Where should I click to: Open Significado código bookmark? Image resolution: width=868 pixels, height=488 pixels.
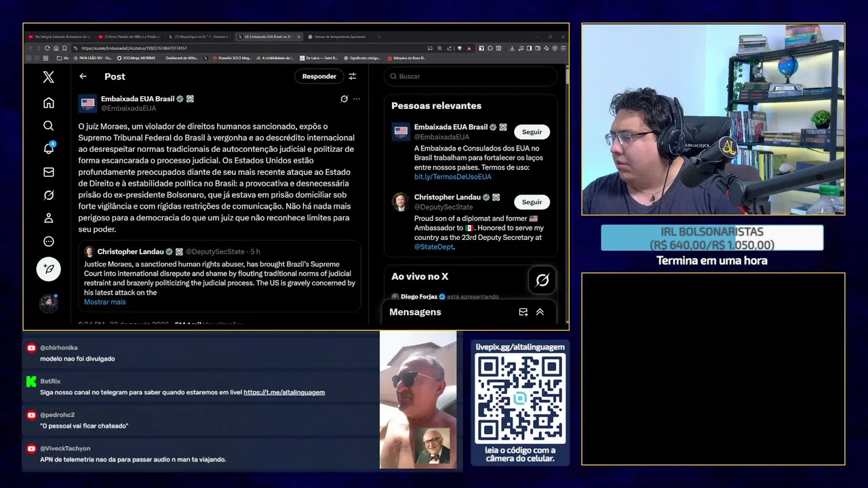tap(362, 58)
